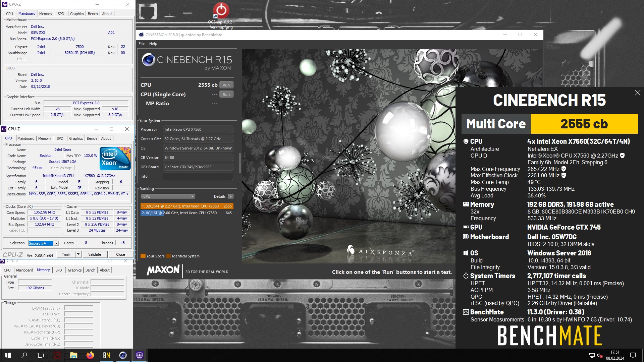
Task: Click the GFX Board GeForce GTX 745 field
Action: tap(198, 167)
